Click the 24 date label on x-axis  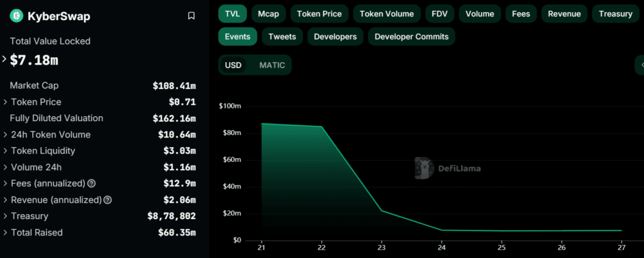[441, 248]
